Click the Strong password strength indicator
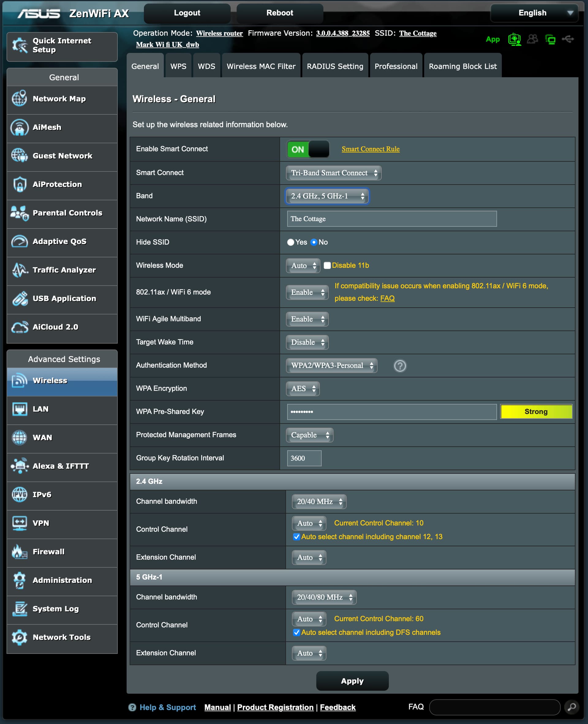The width and height of the screenshot is (588, 724). (536, 411)
